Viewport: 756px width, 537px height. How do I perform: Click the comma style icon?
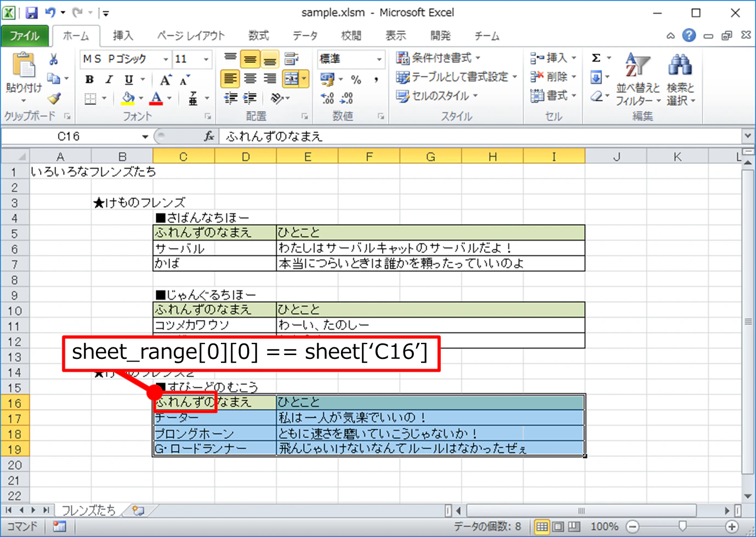coord(376,79)
